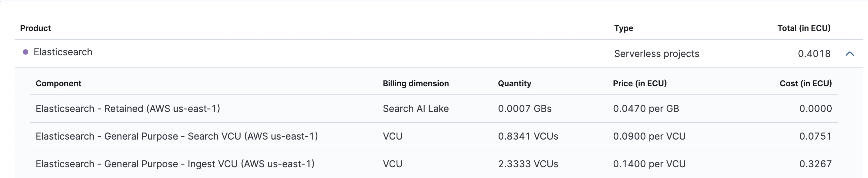Click the 0.4018 total value
Viewport: 868px width, 178px height.
tap(814, 54)
